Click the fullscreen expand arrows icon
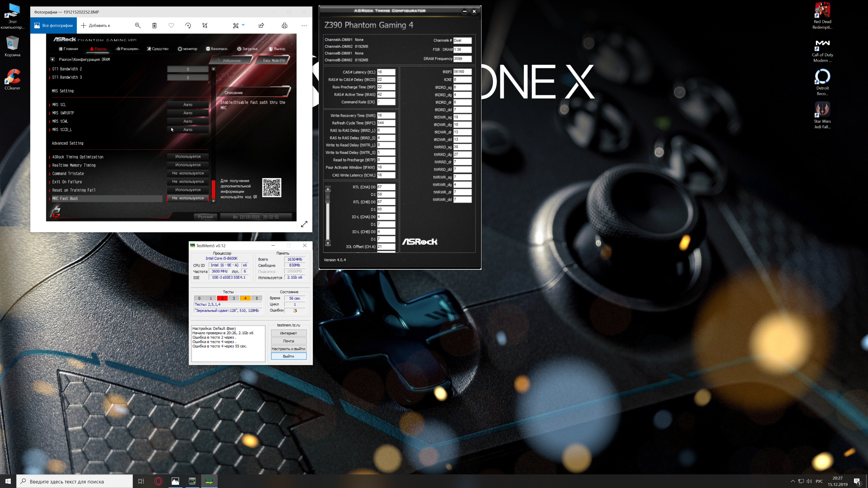 [304, 224]
